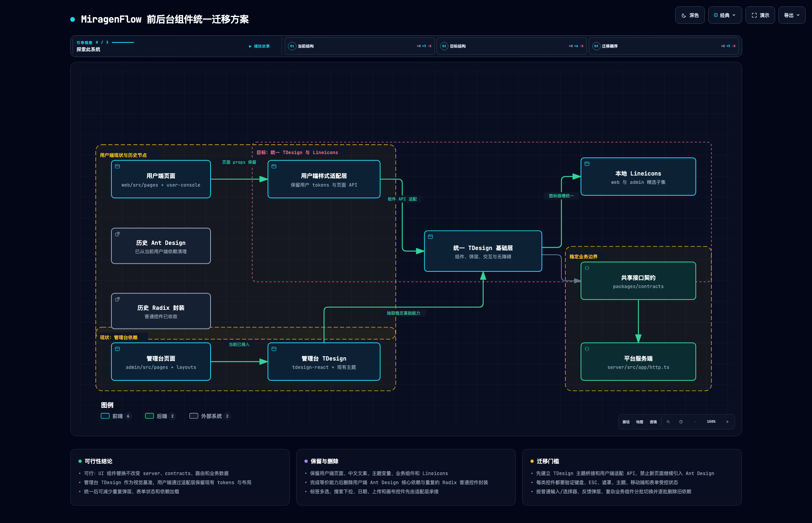
Task: Click the 抽取稳定基础能力 edge label
Action: click(404, 313)
